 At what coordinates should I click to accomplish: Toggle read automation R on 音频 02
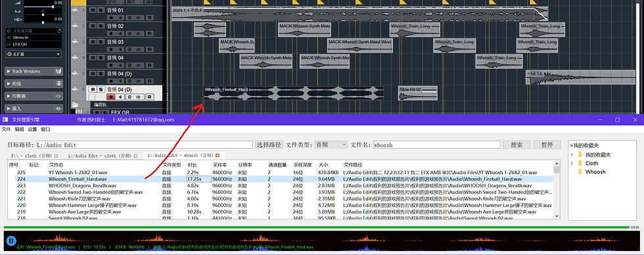coord(150,34)
